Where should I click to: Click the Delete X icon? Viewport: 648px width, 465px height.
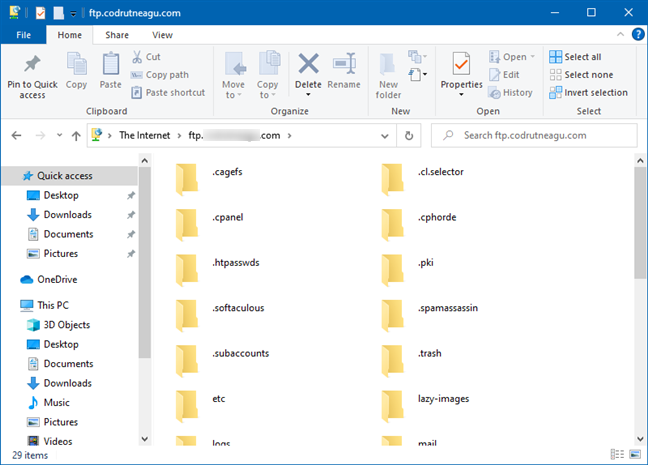(x=308, y=64)
